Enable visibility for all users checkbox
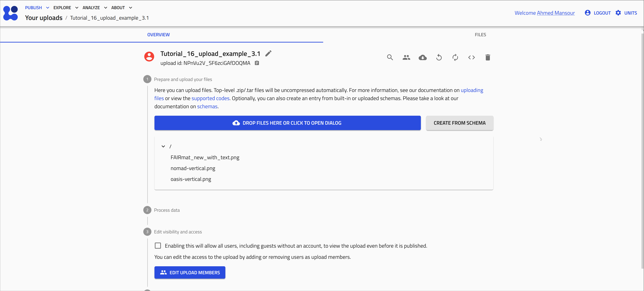Image resolution: width=644 pixels, height=291 pixels. tap(158, 246)
